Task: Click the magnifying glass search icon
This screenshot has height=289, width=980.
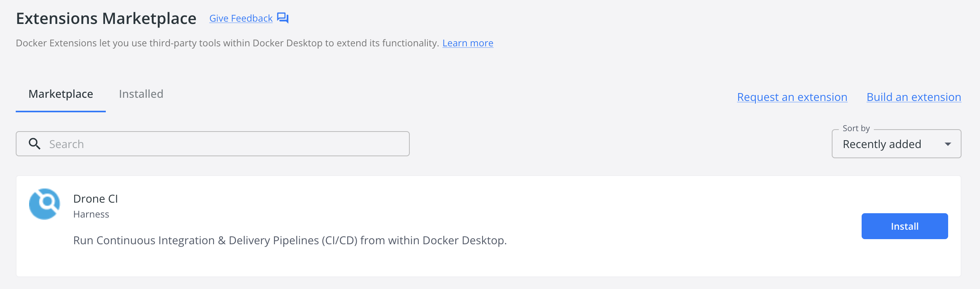Action: (35, 144)
